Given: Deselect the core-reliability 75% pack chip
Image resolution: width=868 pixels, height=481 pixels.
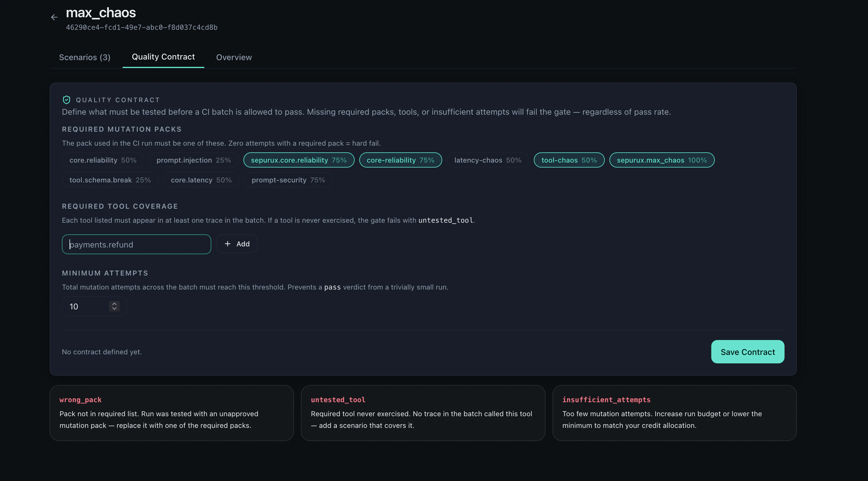Looking at the screenshot, I should (400, 160).
